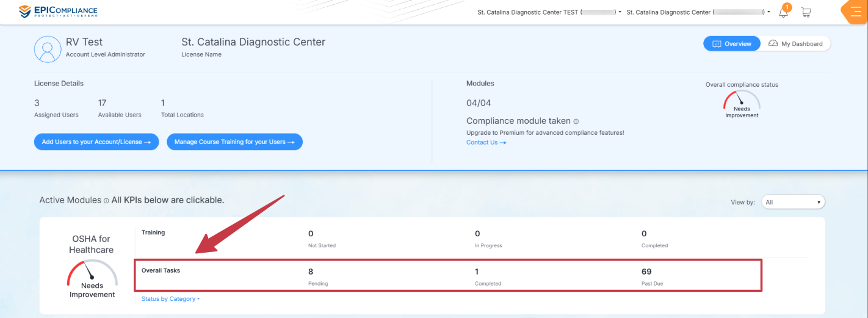Follow the Contact Us link

[486, 142]
